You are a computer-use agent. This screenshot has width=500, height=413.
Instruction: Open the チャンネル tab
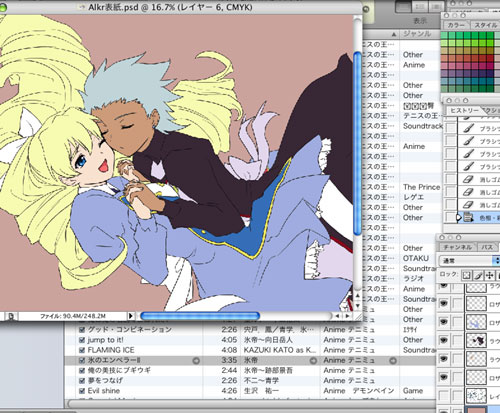tap(457, 247)
